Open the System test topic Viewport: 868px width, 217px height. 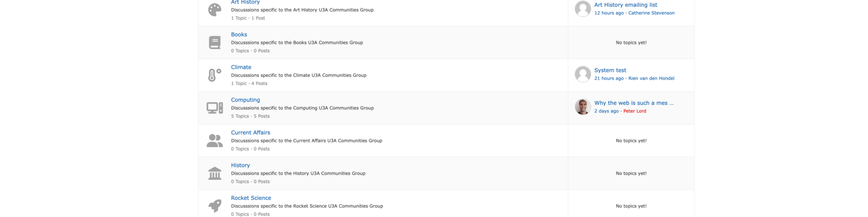610,70
